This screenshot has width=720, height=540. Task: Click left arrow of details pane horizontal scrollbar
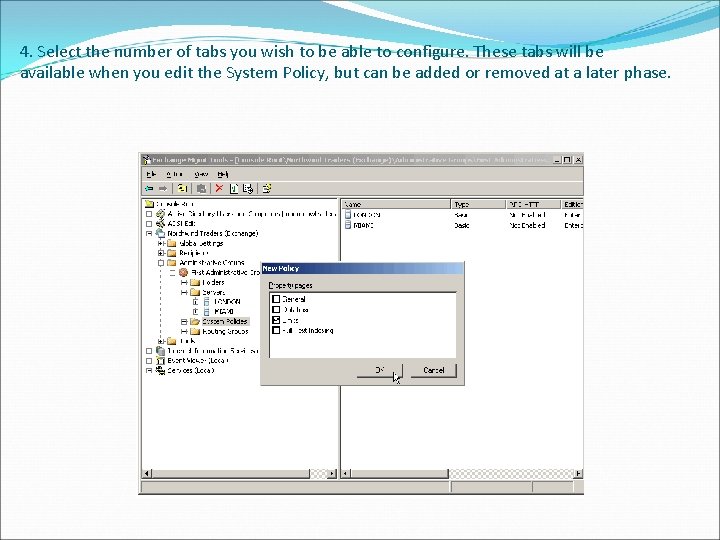coord(346,473)
